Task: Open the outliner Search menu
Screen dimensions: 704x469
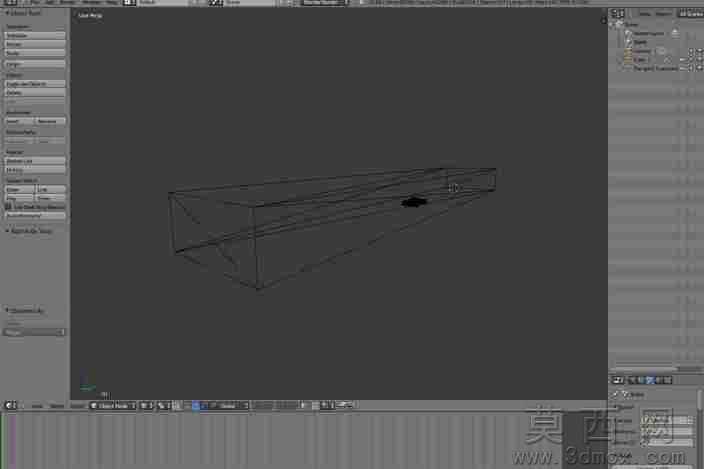Action: tap(663, 14)
